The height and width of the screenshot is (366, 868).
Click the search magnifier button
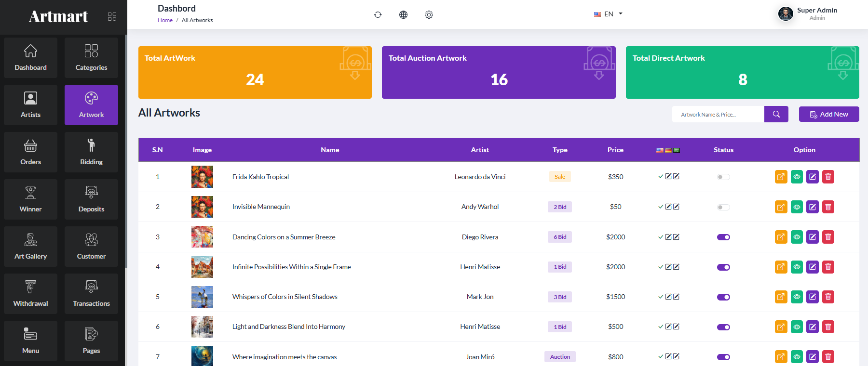tap(776, 114)
